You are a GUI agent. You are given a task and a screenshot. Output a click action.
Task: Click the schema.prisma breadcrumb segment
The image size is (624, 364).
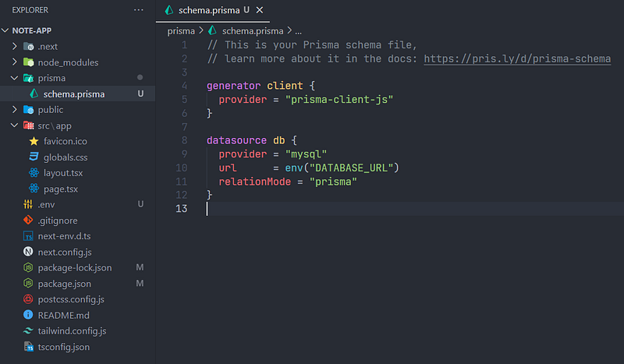click(x=253, y=31)
